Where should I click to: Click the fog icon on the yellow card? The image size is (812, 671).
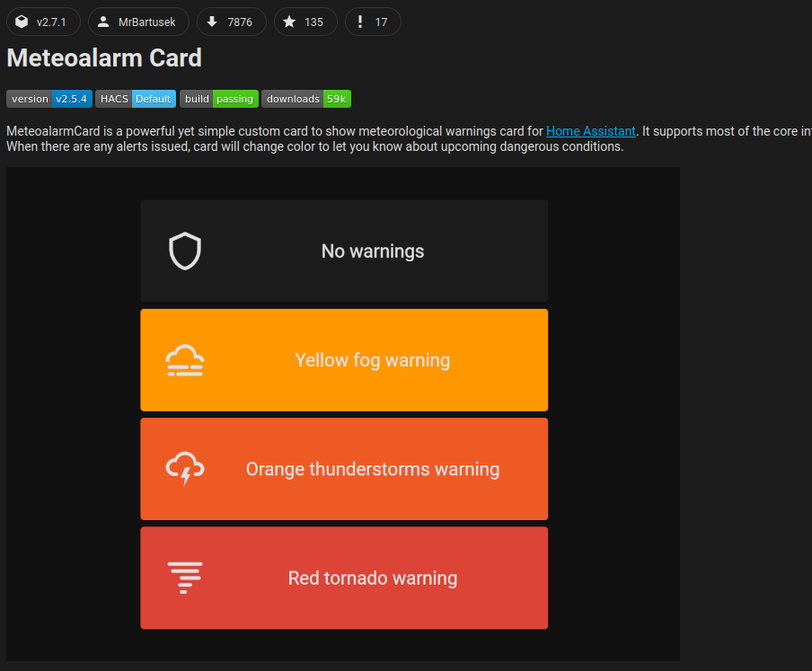(x=185, y=360)
